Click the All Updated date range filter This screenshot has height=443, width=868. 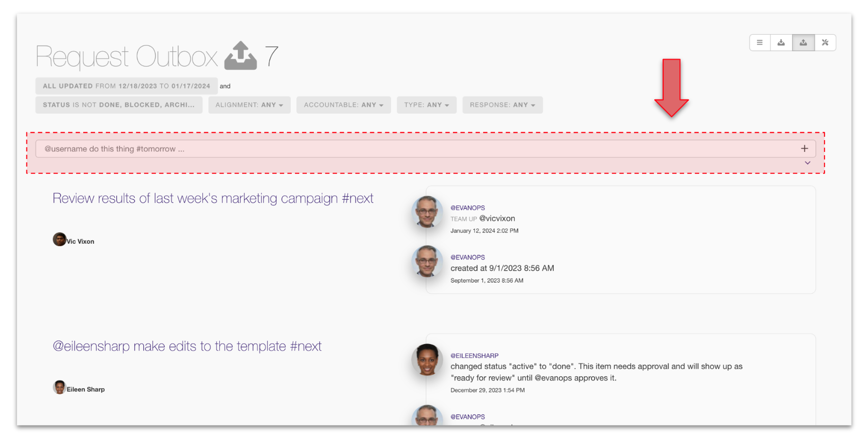pos(126,86)
